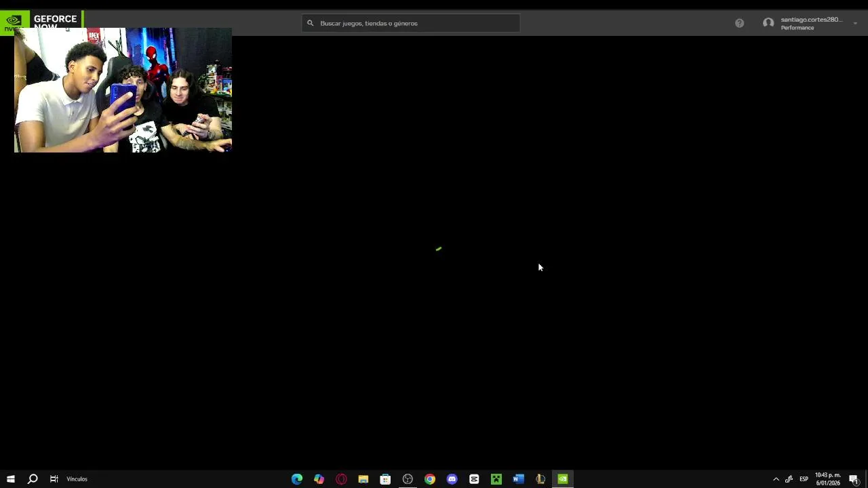This screenshot has height=488, width=868.
Task: Open League of Legends from the taskbar
Action: (540, 479)
